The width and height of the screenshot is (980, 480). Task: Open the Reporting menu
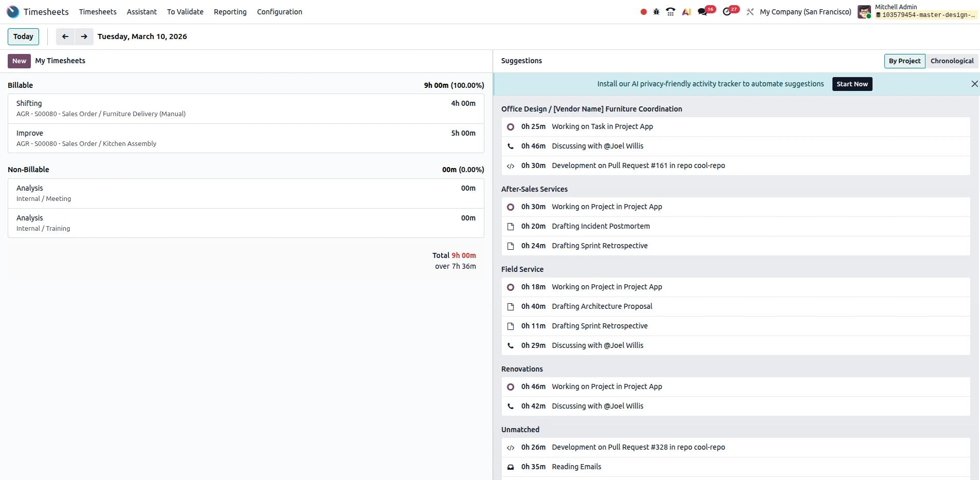230,11
